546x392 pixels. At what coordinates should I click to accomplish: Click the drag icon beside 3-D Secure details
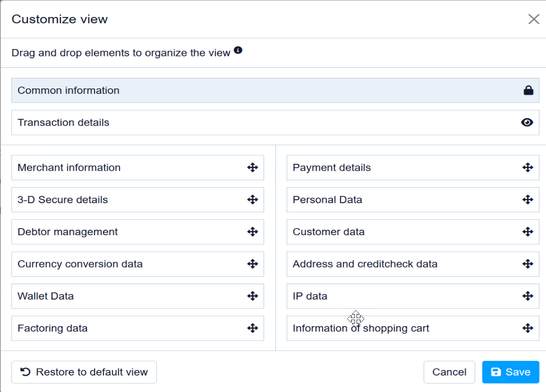[x=252, y=200]
